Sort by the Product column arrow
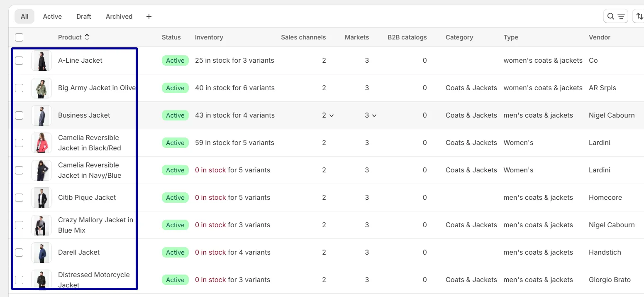This screenshot has width=644, height=297. tap(87, 37)
